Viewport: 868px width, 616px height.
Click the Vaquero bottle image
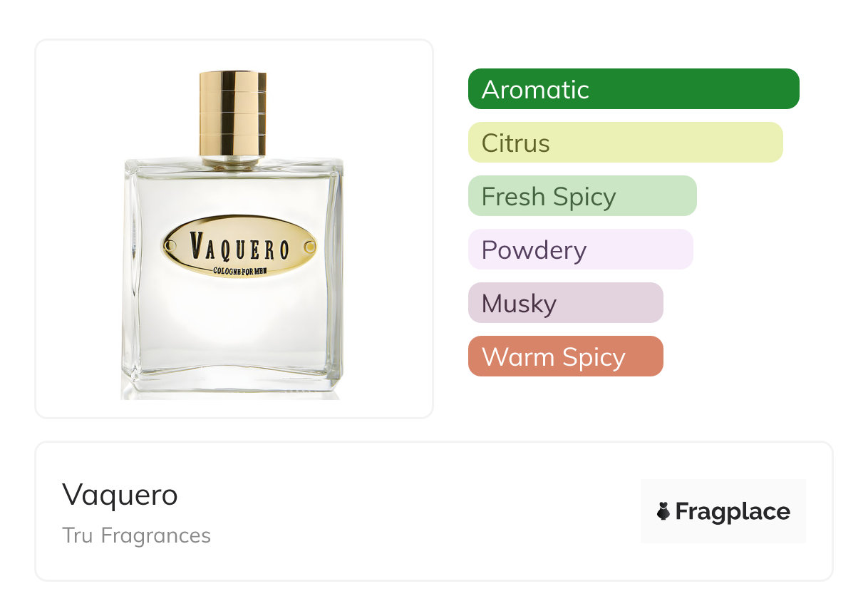(x=233, y=235)
